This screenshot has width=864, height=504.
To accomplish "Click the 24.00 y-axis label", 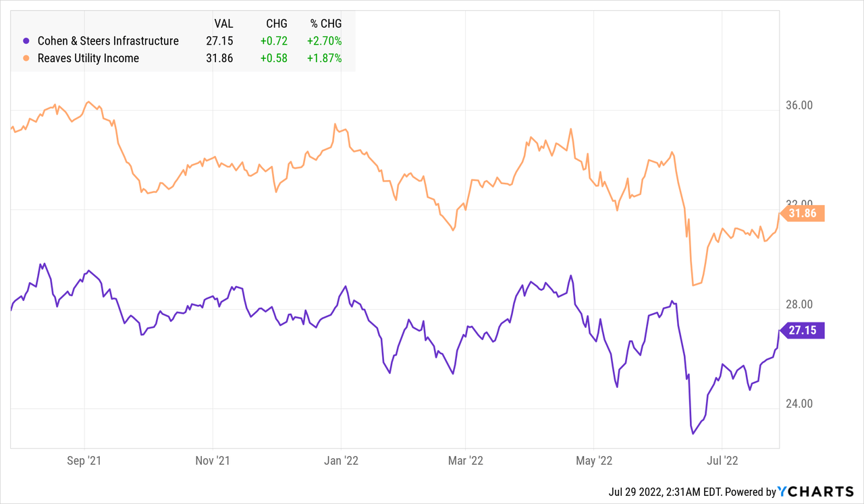I will coord(801,404).
